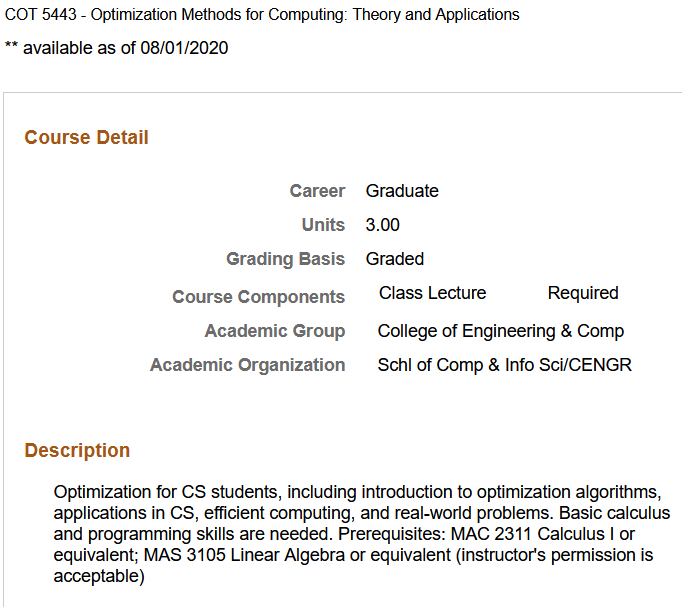Click the Grading Basis label
682x607 pixels.
[x=285, y=259]
